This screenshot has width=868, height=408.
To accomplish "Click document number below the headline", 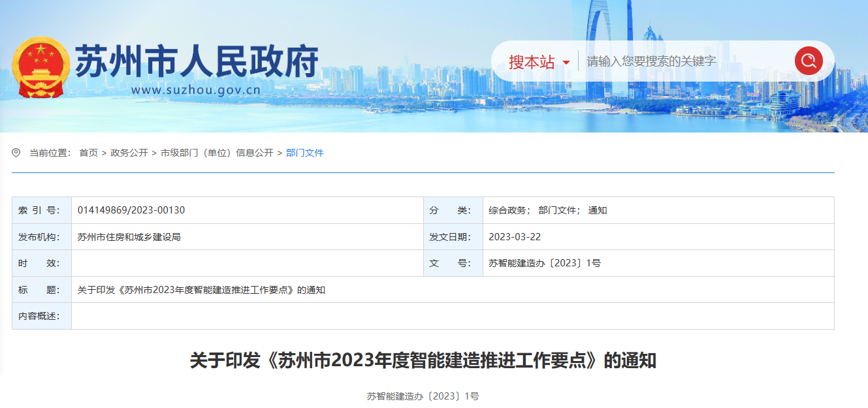I will [423, 396].
